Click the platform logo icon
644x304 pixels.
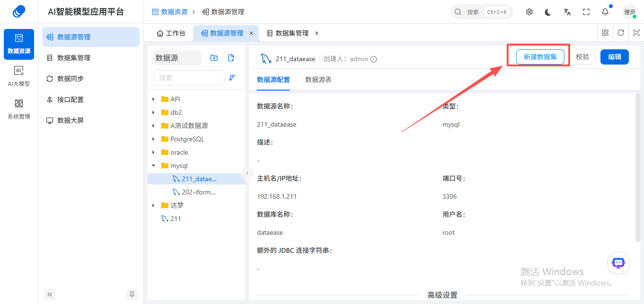(19, 11)
